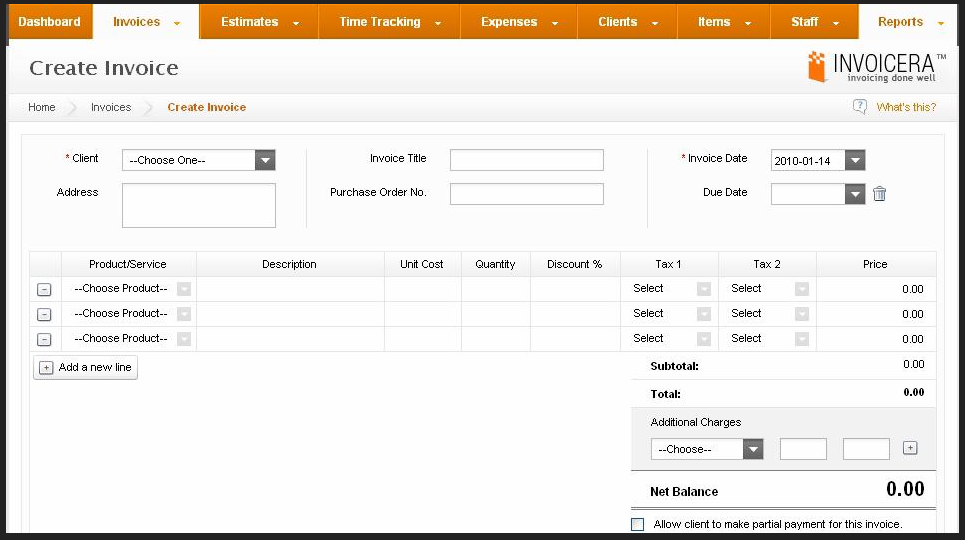
Task: Remove the third product line with minus icon
Action: click(44, 339)
